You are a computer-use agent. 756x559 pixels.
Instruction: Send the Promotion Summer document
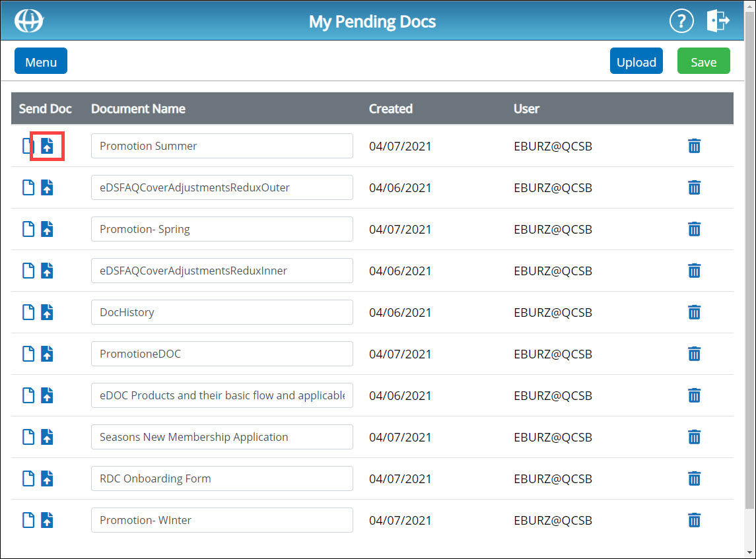tap(47, 146)
